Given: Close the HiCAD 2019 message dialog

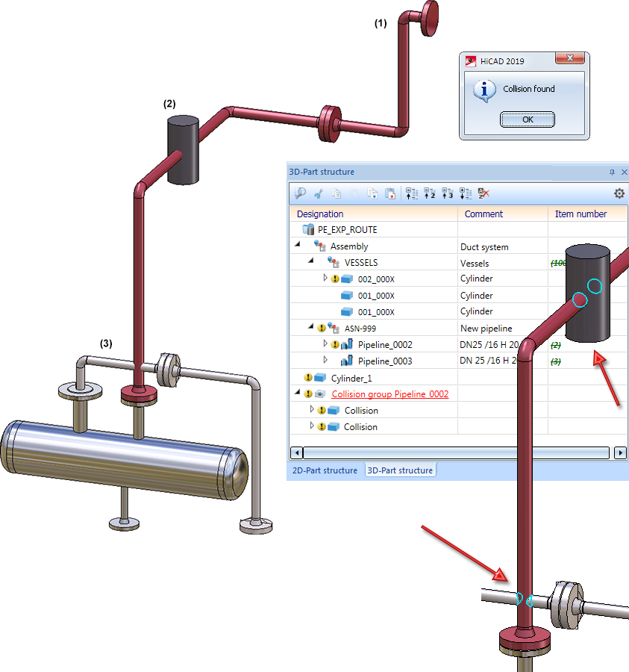Looking at the screenshot, I should pos(570,57).
